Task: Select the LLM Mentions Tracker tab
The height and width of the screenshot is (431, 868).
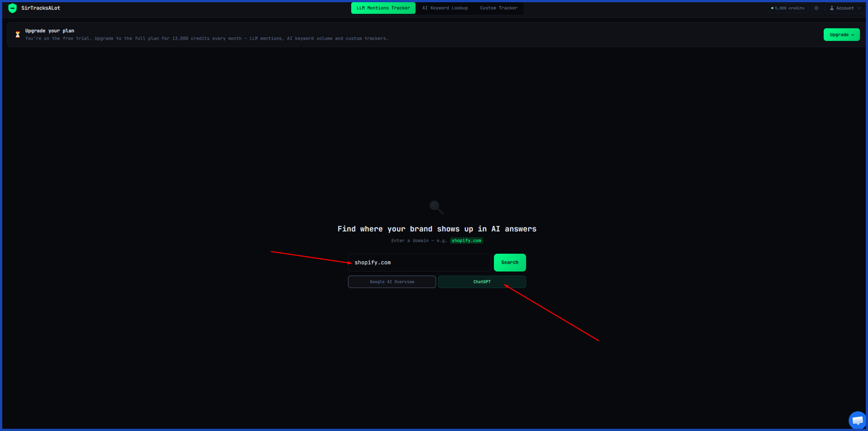Action: [383, 8]
